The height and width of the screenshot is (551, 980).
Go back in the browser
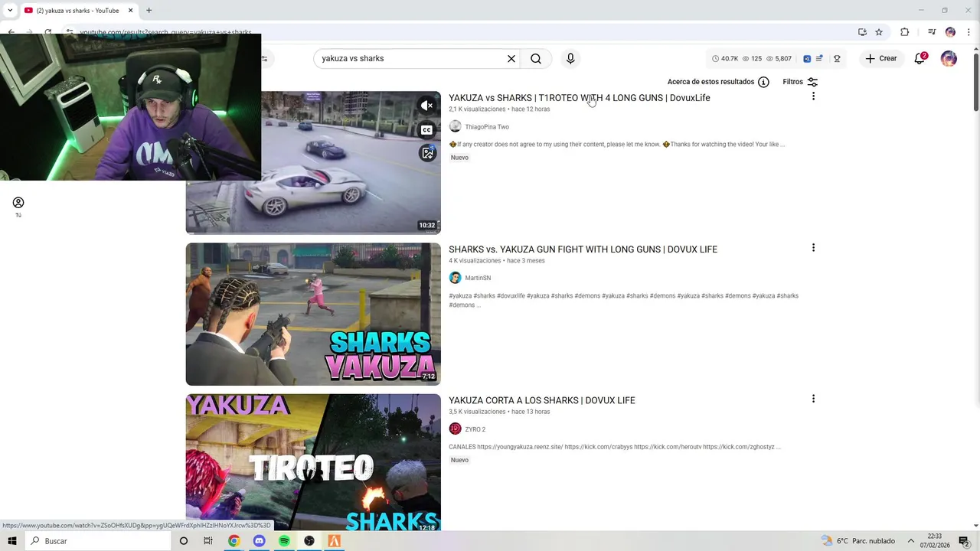point(11,32)
